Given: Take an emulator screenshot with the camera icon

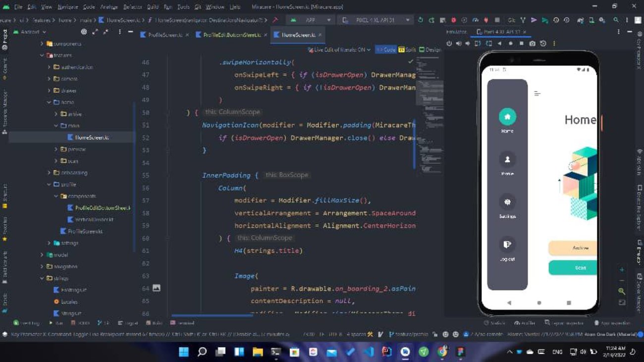Looking at the screenshot, I should (532, 44).
